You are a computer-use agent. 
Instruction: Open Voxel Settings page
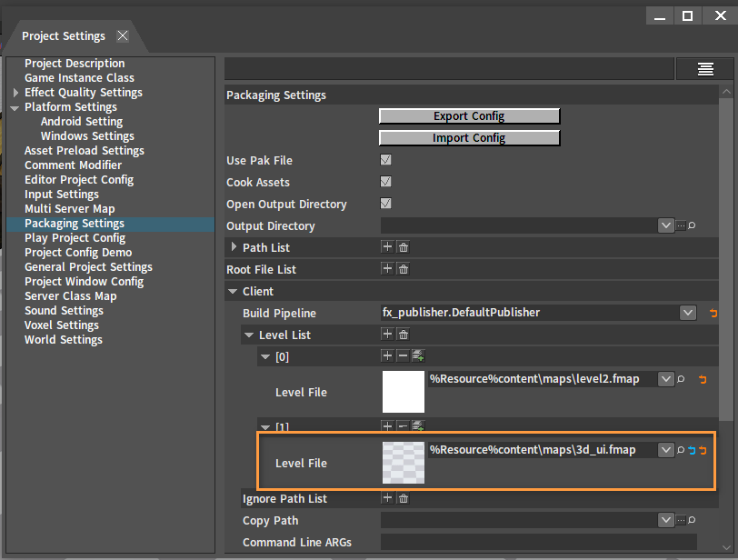62,325
